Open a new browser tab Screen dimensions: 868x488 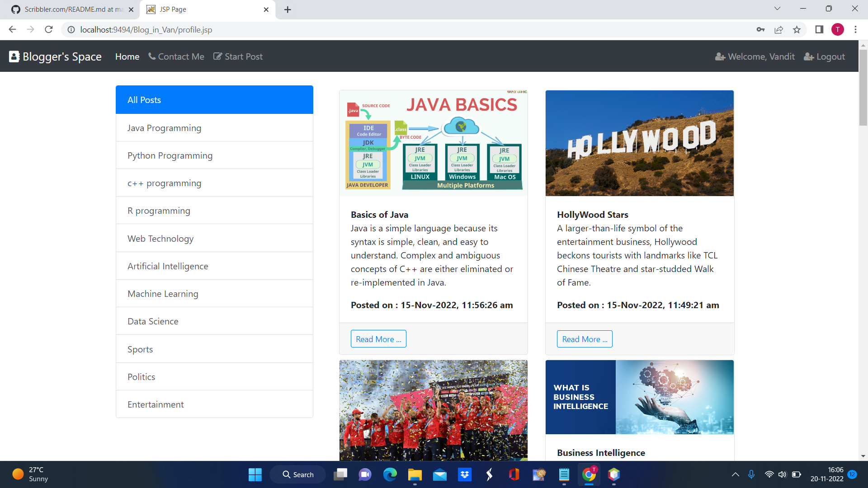tap(288, 9)
